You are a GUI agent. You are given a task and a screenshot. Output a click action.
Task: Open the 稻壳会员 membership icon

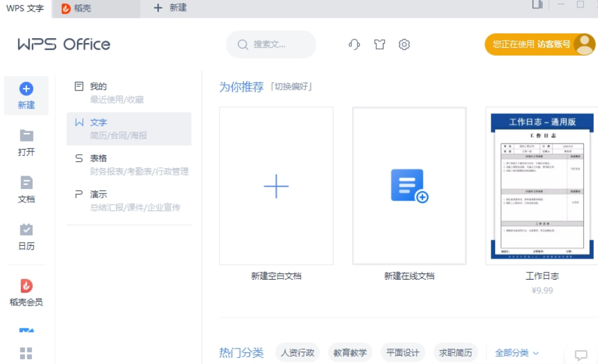[27, 286]
